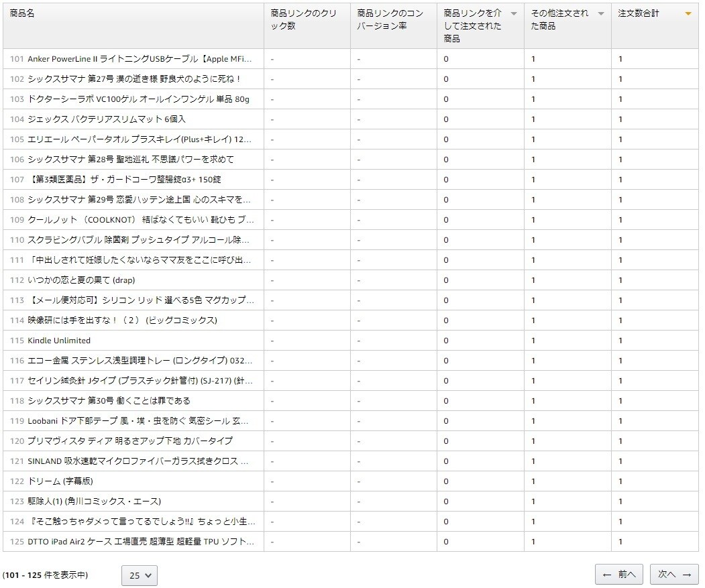Screen dimensions: 705x588
Task: Select row 114 映像研には手を出すな！
Action: [351, 320]
